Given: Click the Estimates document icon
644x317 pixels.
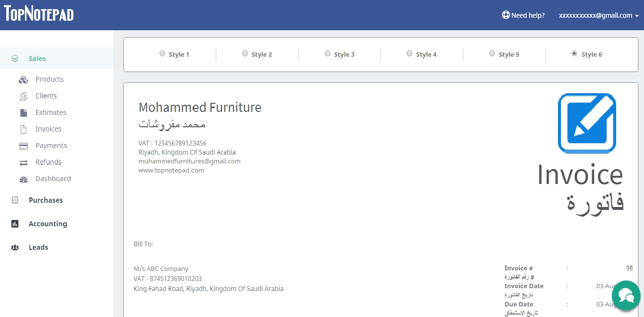Looking at the screenshot, I should (23, 113).
